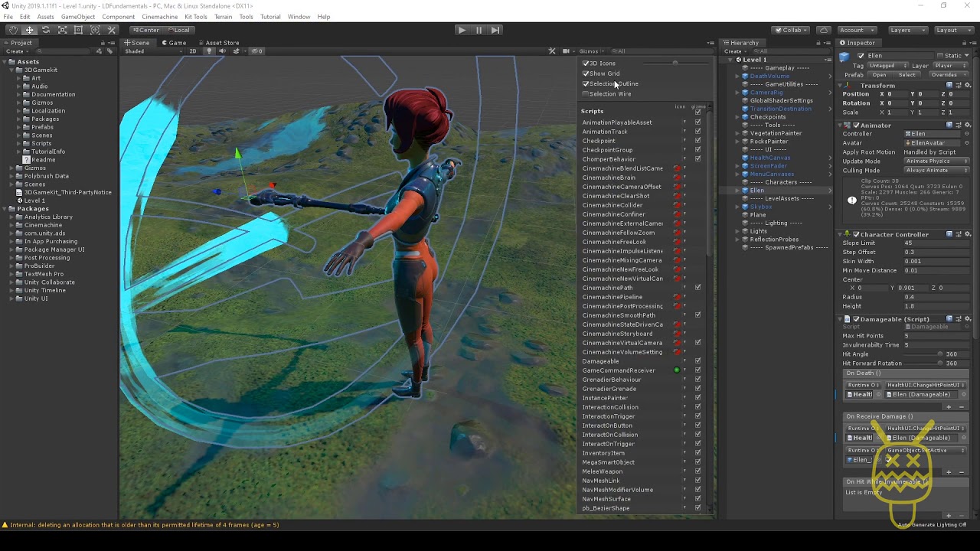Uncheck the Show Grid checkbox

[586, 73]
